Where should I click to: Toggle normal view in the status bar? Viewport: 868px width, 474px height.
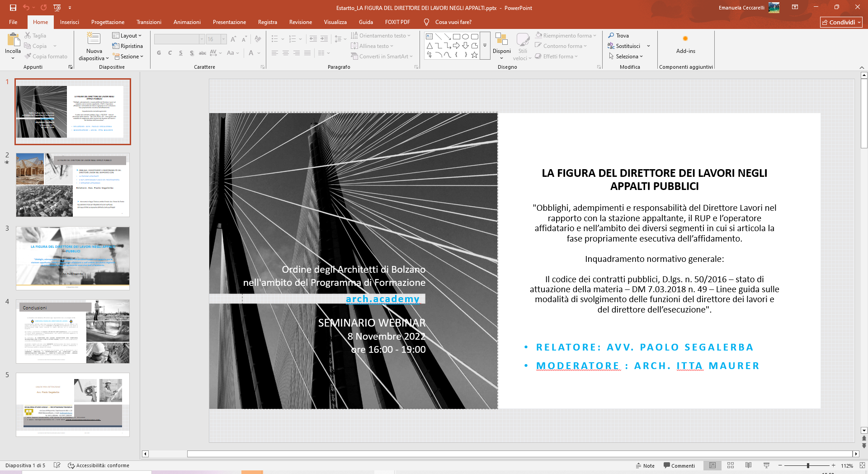coord(712,465)
